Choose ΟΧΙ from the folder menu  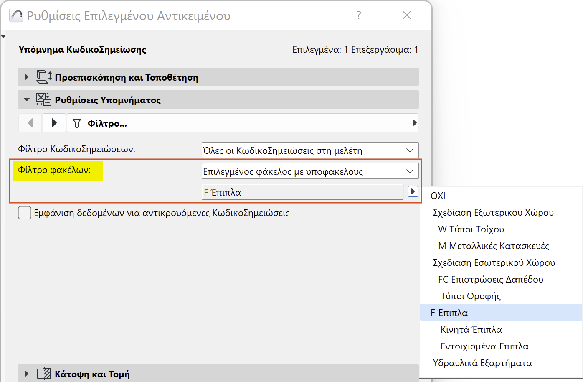coord(501,196)
